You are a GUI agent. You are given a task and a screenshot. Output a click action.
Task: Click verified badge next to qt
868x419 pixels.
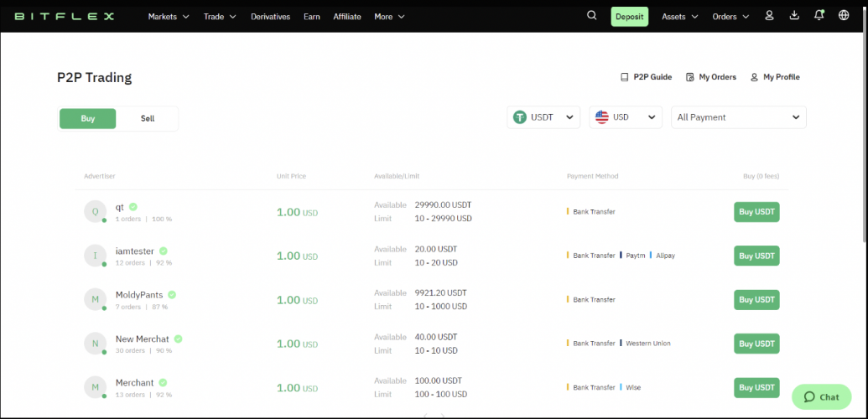coord(133,206)
